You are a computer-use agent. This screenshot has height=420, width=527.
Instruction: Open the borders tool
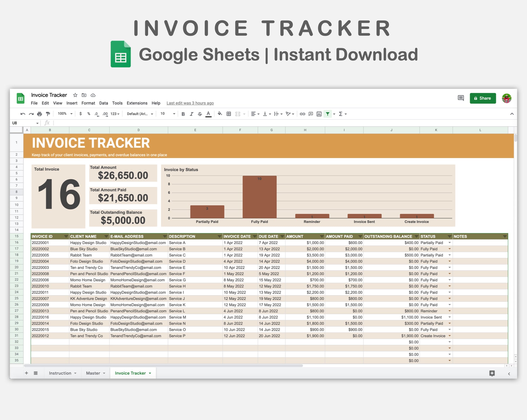coord(229,114)
